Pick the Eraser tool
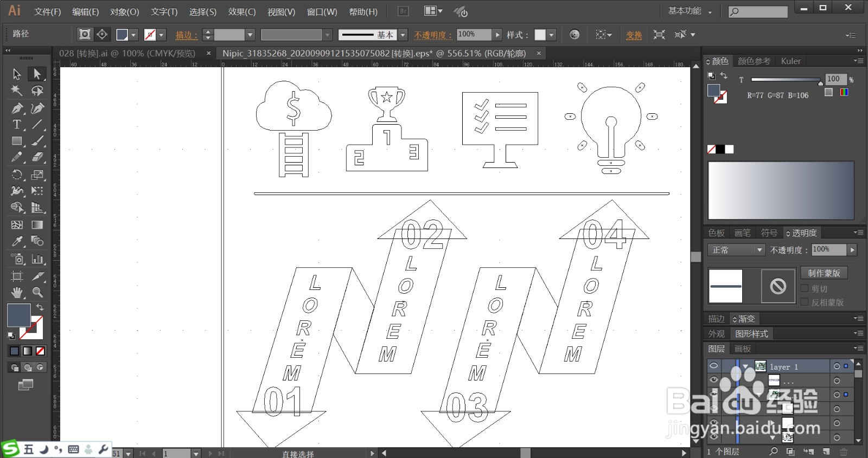The height and width of the screenshot is (458, 868). (x=37, y=157)
